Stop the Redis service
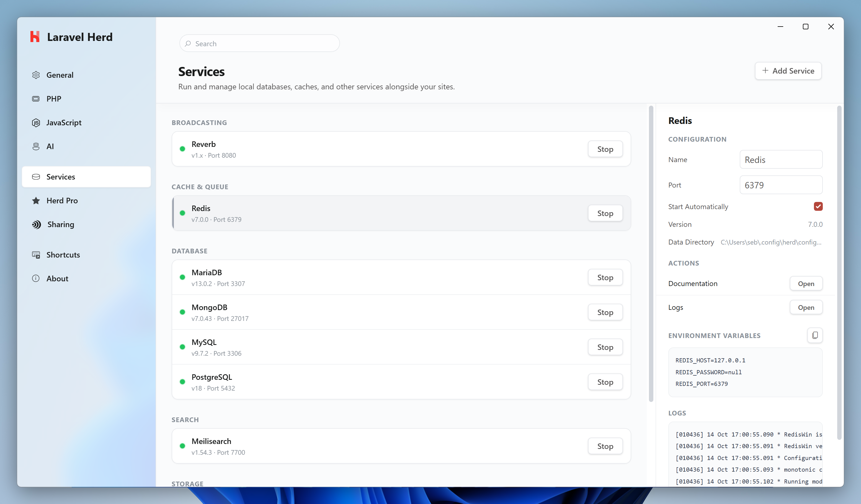 (x=605, y=213)
